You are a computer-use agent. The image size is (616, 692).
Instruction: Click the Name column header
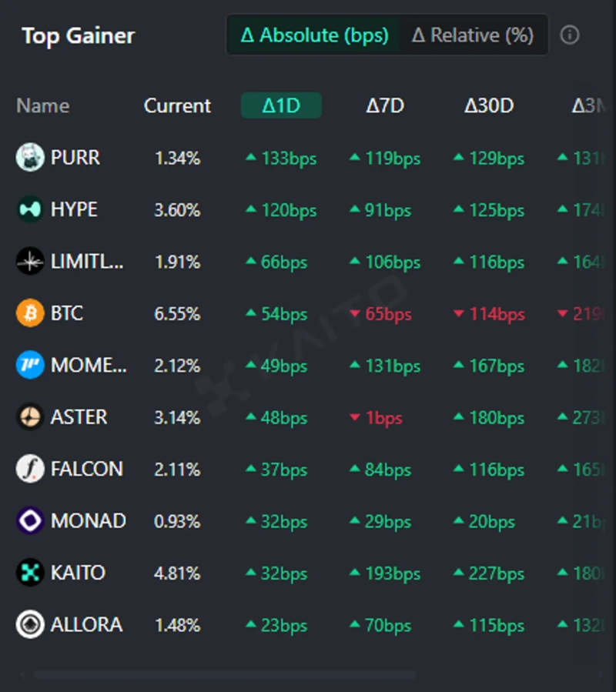42,105
